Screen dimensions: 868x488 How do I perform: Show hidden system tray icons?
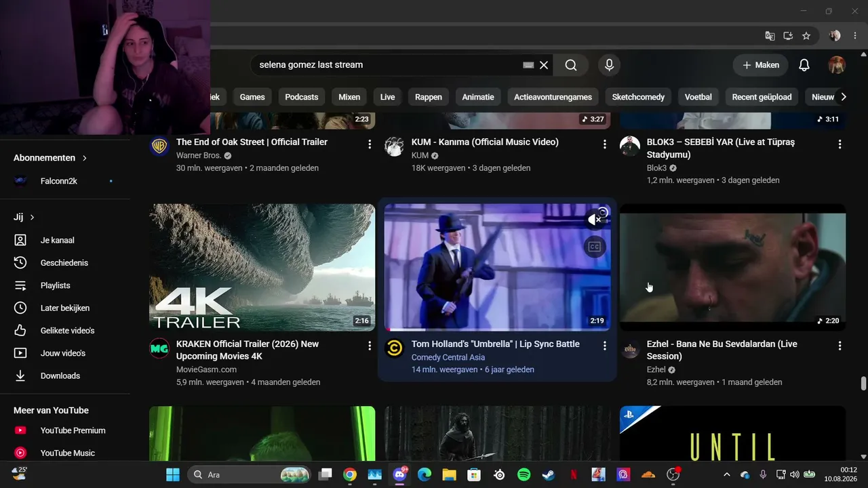pos(727,474)
